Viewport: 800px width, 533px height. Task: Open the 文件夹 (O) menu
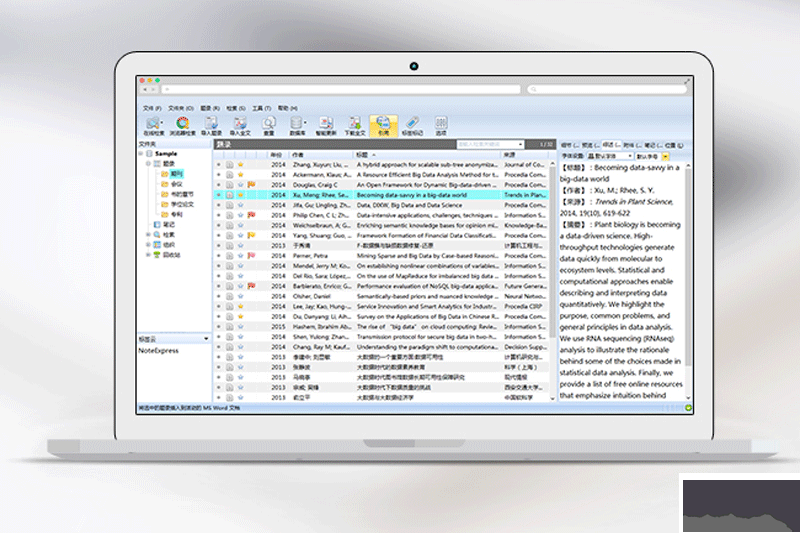point(181,108)
